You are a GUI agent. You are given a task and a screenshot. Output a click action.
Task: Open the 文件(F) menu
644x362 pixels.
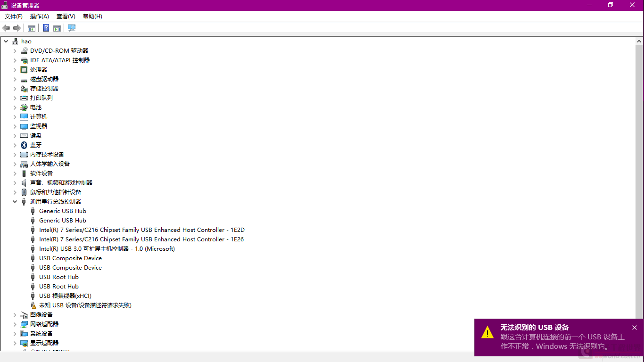pos(14,16)
